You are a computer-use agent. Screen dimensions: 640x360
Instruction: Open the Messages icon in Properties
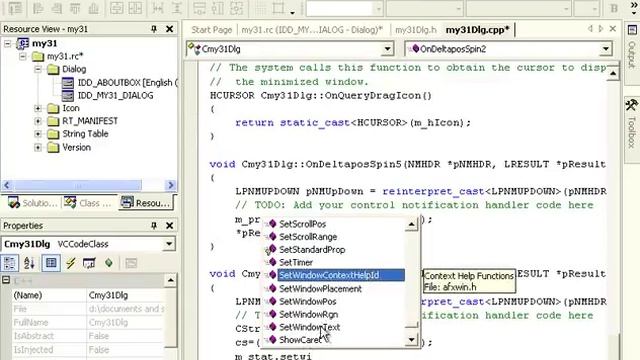pos(89,263)
